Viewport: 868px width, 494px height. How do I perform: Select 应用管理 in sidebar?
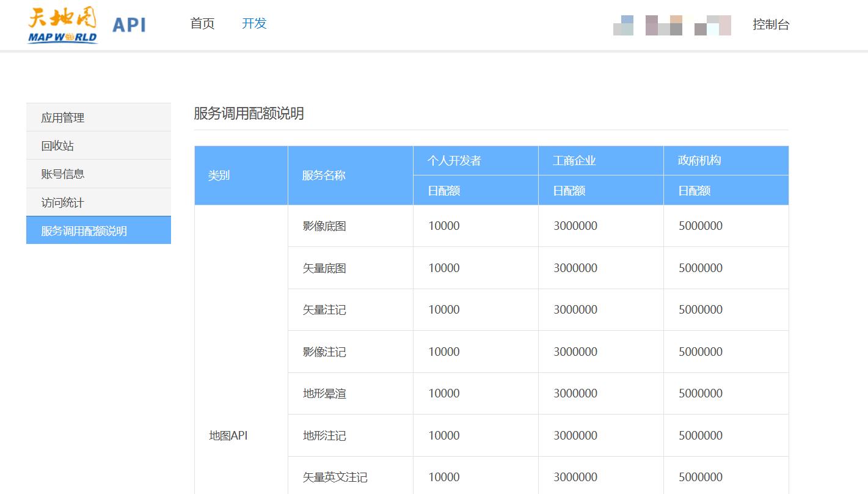coord(98,117)
